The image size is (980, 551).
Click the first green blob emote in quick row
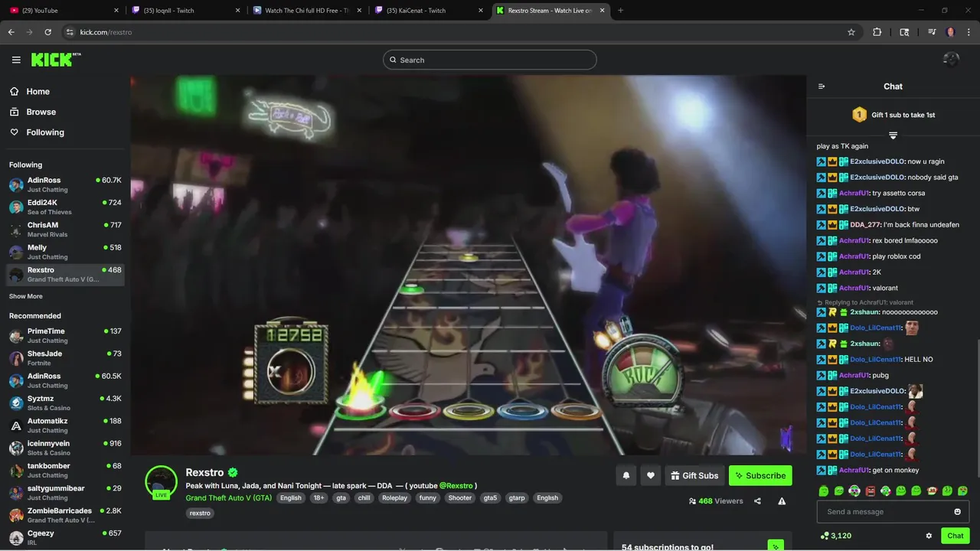click(x=824, y=491)
